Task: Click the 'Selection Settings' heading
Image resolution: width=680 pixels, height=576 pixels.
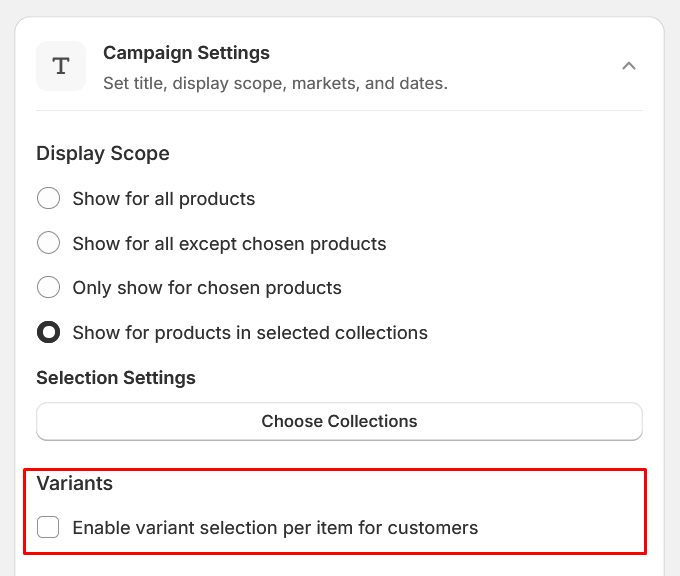Action: point(116,377)
